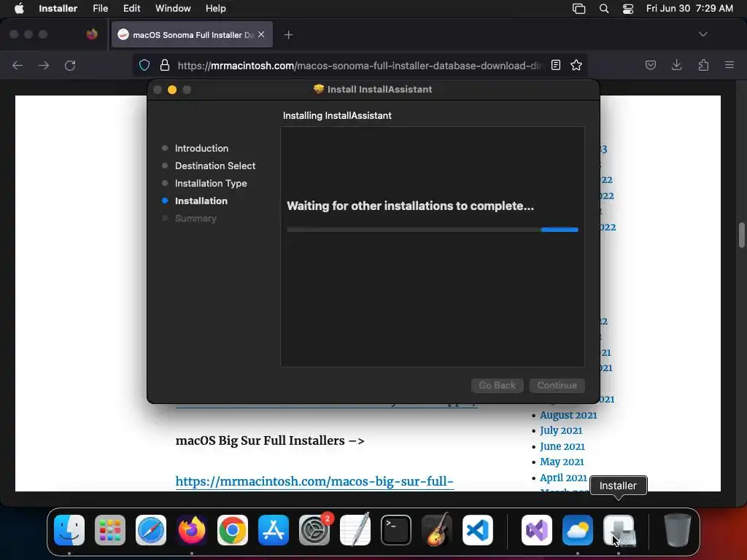
Task: Open the July 2021 archive link
Action: click(x=561, y=430)
